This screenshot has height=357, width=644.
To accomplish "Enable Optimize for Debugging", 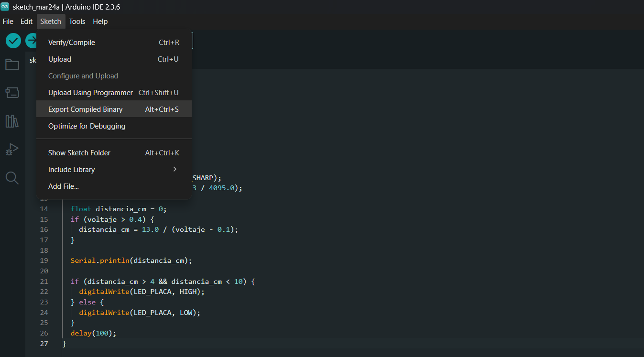I will (x=86, y=126).
